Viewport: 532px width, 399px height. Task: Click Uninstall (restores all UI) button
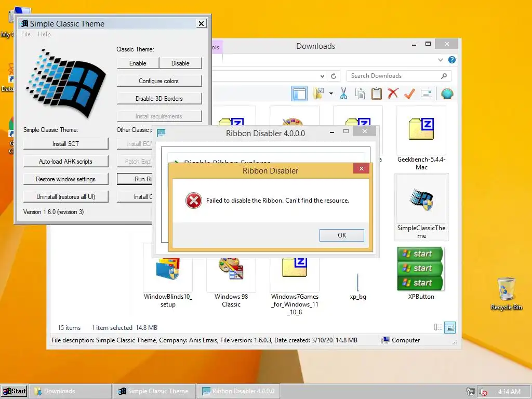65,197
